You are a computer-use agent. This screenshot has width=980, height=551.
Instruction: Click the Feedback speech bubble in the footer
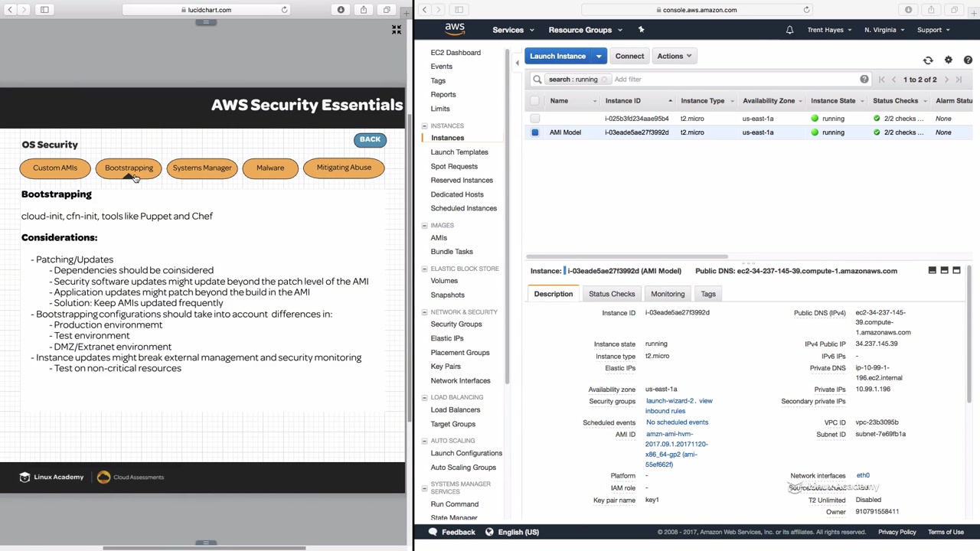(x=433, y=532)
